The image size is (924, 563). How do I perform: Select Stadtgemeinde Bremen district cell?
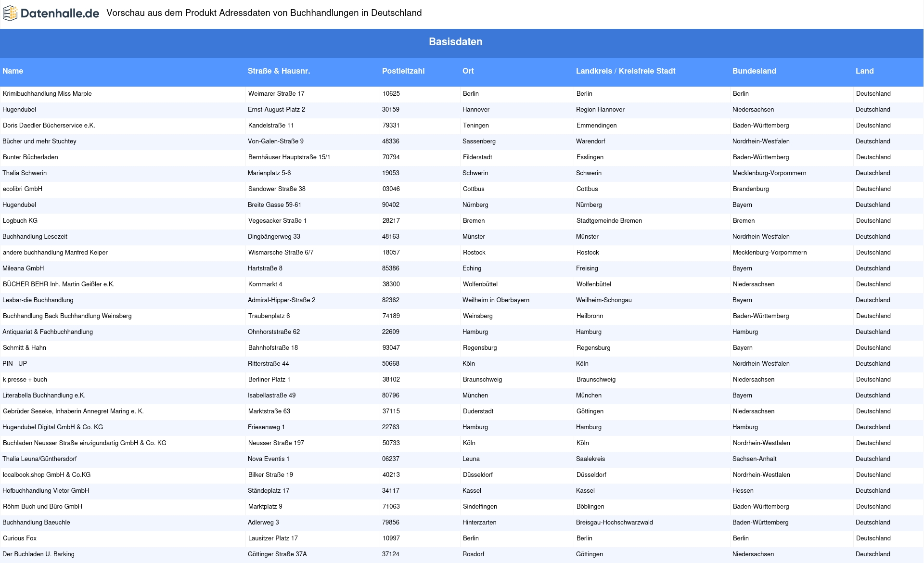609,221
